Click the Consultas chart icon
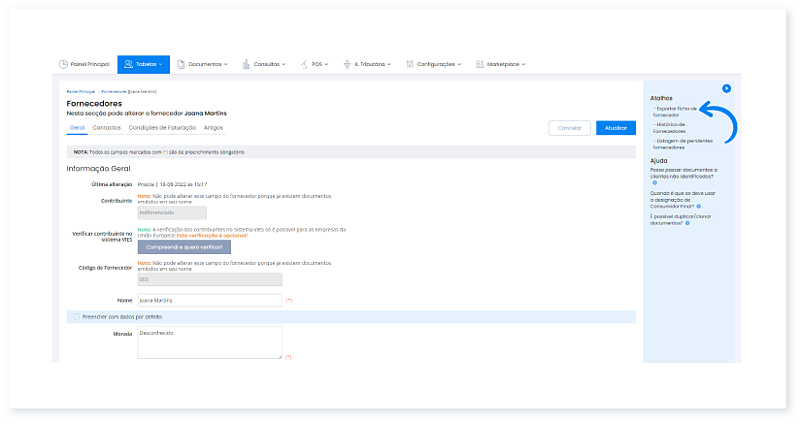The width and height of the screenshot is (800, 423). pyautogui.click(x=246, y=64)
